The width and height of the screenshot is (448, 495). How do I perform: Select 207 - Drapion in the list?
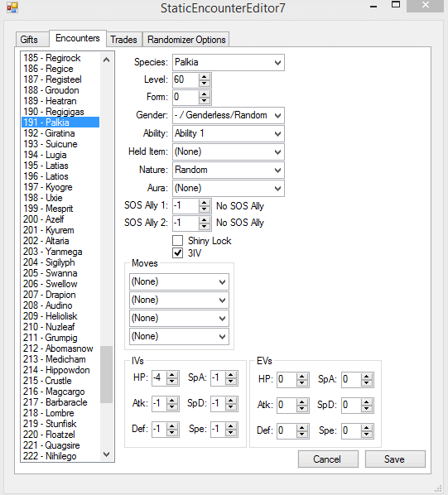(x=60, y=295)
